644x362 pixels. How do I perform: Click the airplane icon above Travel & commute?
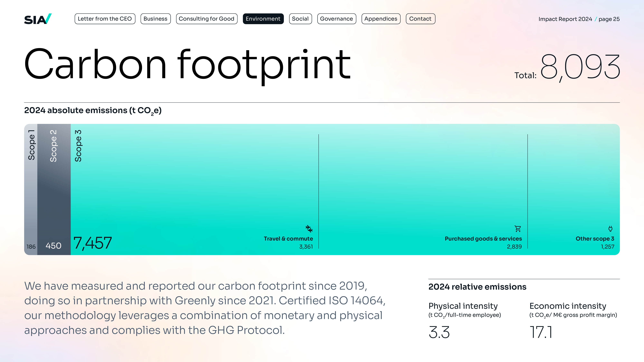tap(309, 229)
